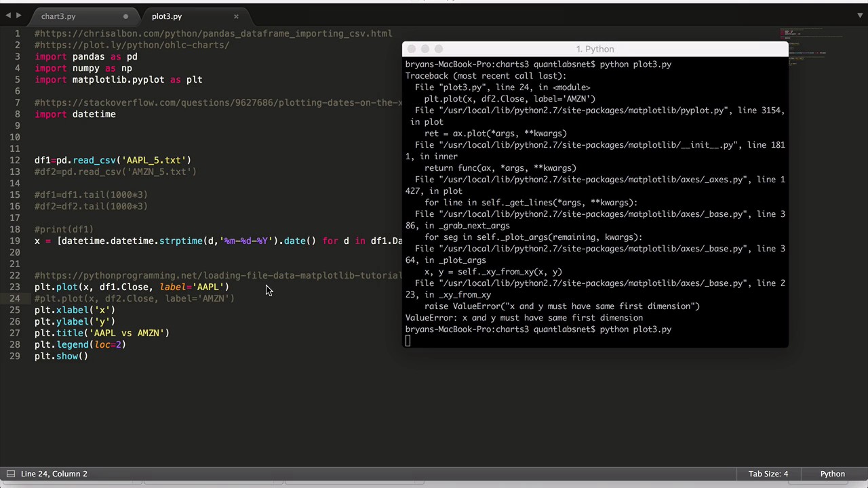Click the plt.plot(x, df1.Close) AAPL line

tap(132, 287)
